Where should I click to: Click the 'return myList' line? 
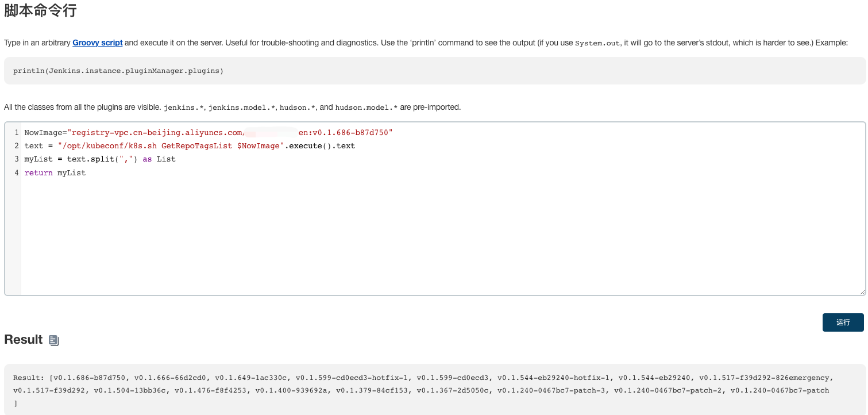55,172
